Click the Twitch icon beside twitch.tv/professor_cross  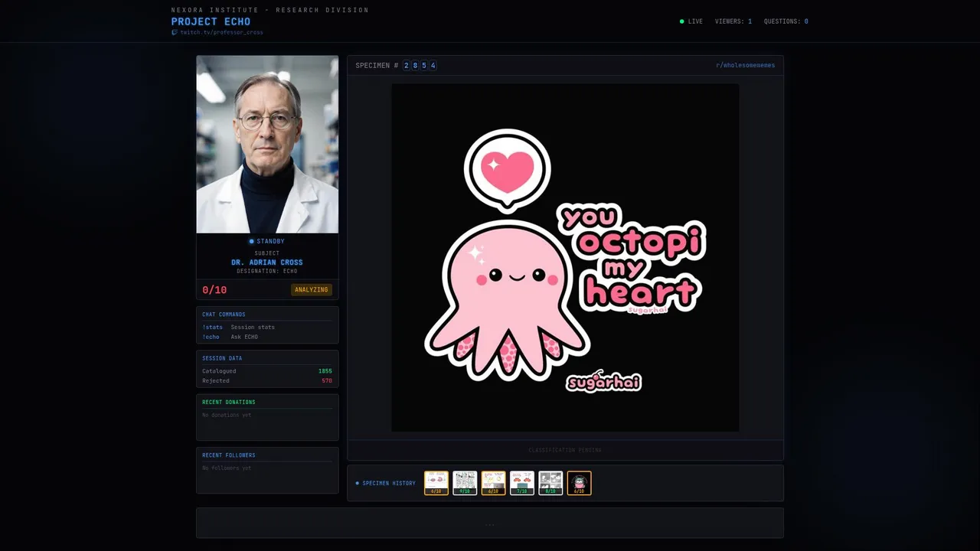(x=175, y=32)
